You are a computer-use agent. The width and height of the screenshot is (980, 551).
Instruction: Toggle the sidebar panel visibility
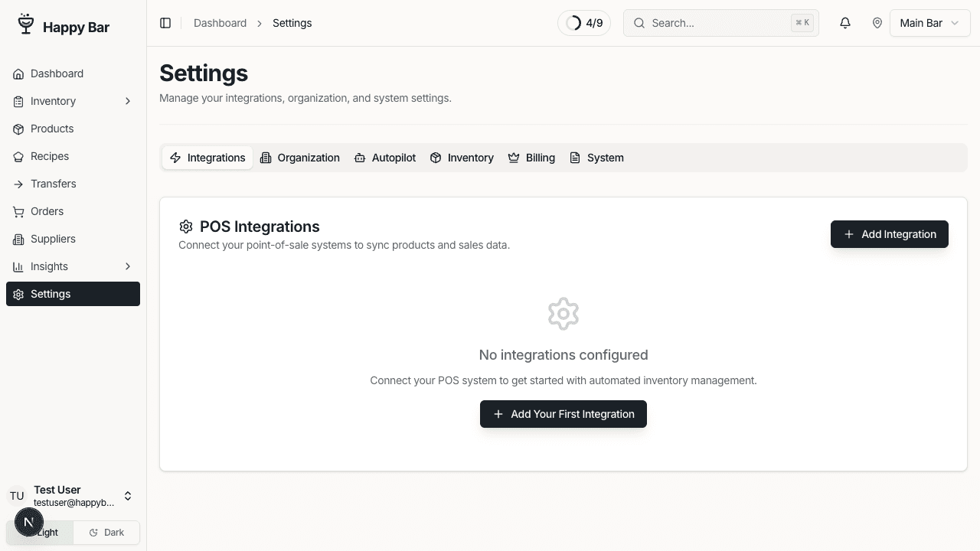165,23
